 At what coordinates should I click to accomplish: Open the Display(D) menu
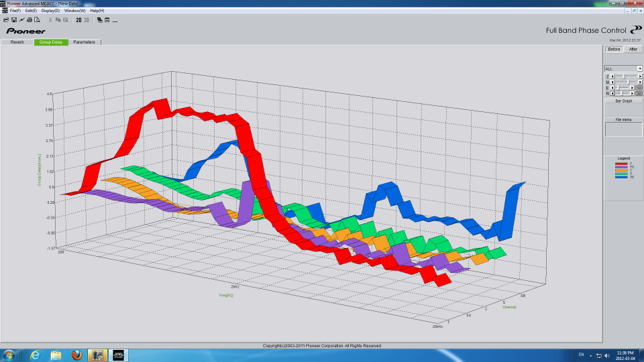pos(50,11)
